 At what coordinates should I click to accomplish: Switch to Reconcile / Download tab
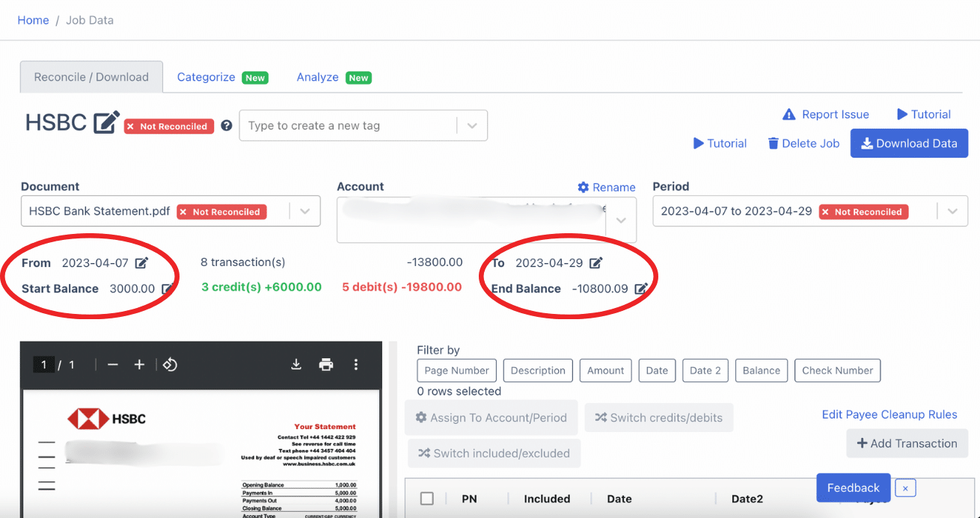[x=91, y=77]
